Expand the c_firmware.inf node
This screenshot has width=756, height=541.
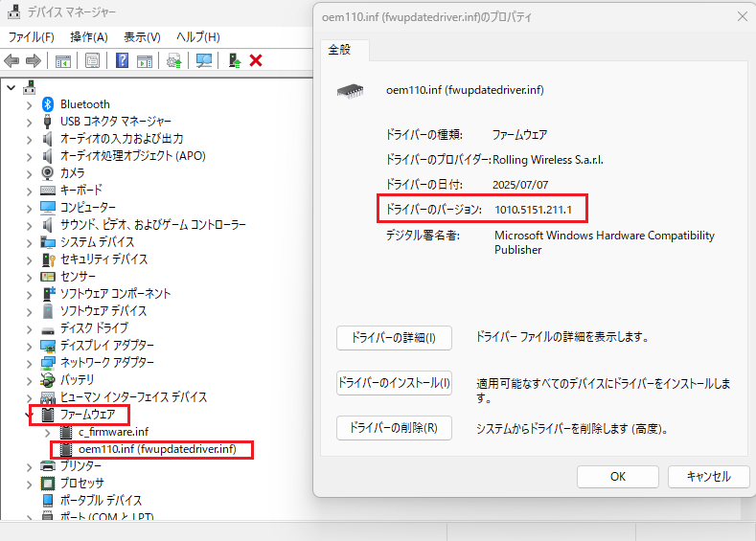48,432
